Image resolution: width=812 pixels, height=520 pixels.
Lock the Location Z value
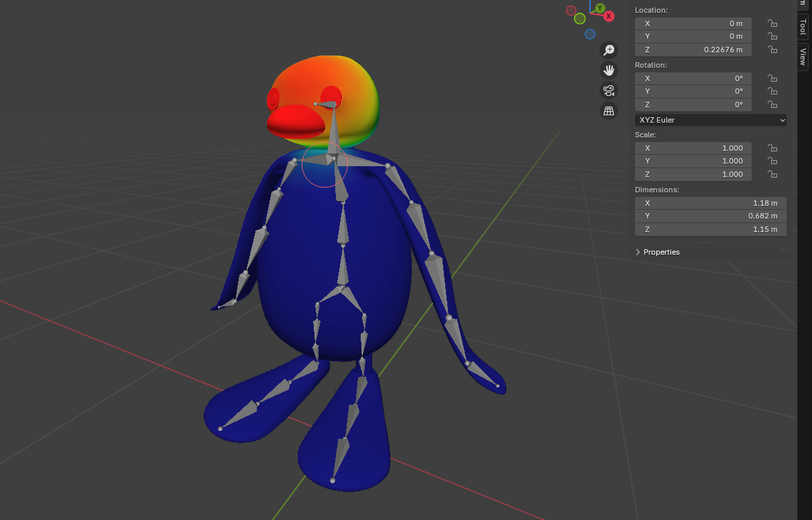(772, 50)
